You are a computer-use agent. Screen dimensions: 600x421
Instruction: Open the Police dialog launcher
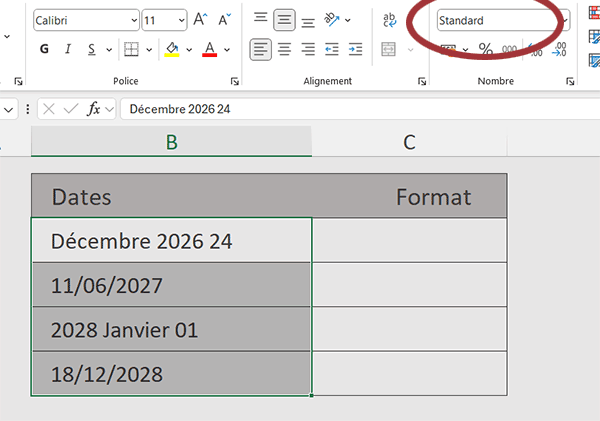pos(235,81)
